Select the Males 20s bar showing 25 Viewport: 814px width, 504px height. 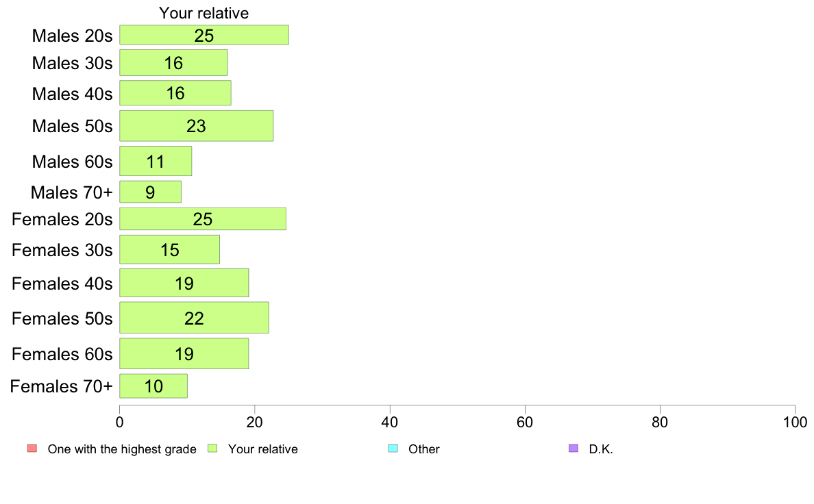pos(204,35)
